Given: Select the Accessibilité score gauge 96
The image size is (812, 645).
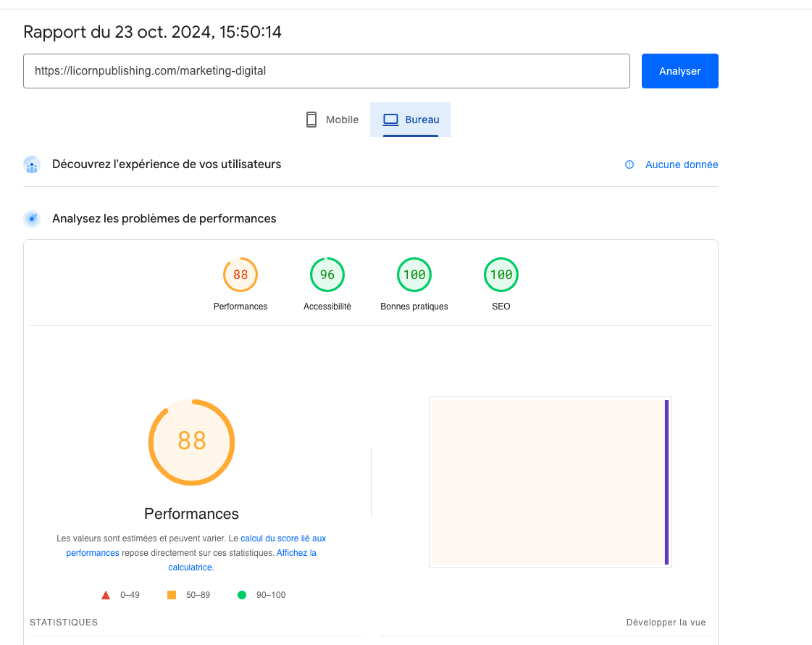Looking at the screenshot, I should (x=327, y=275).
